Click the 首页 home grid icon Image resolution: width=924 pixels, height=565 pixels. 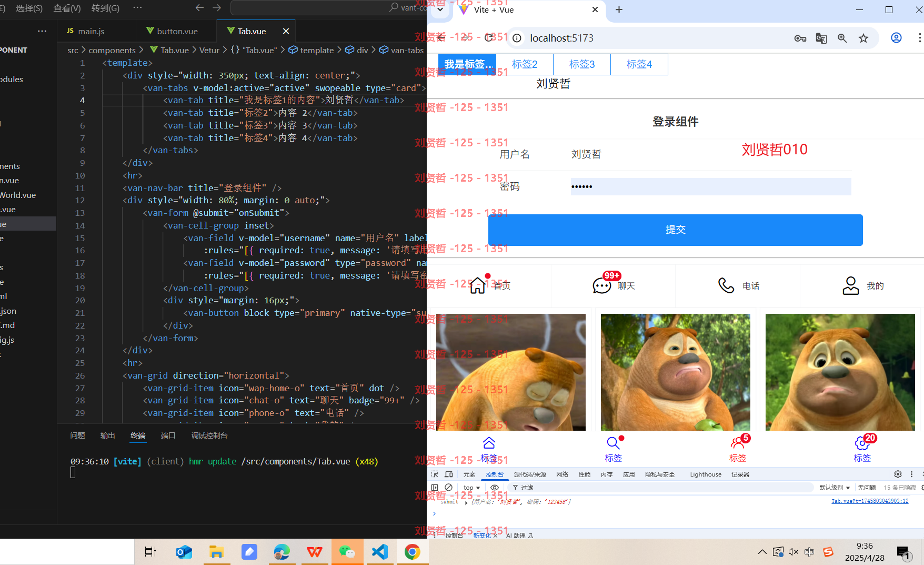tap(477, 285)
